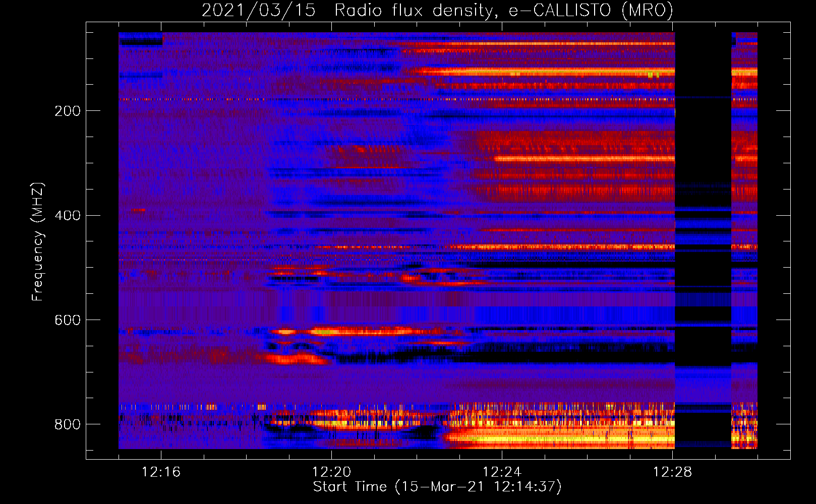This screenshot has height=504, width=816.
Task: Click the 12:20 time tick label
Action: pos(331,472)
